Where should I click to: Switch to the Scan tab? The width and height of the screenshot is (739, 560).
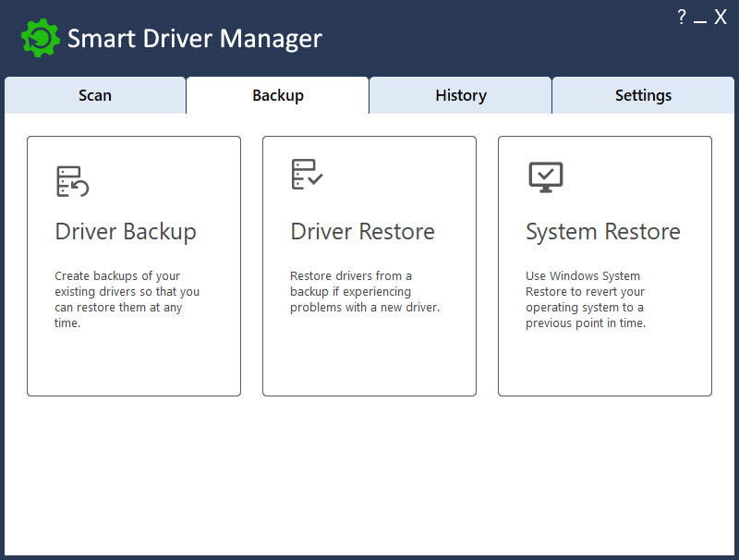pyautogui.click(x=95, y=95)
